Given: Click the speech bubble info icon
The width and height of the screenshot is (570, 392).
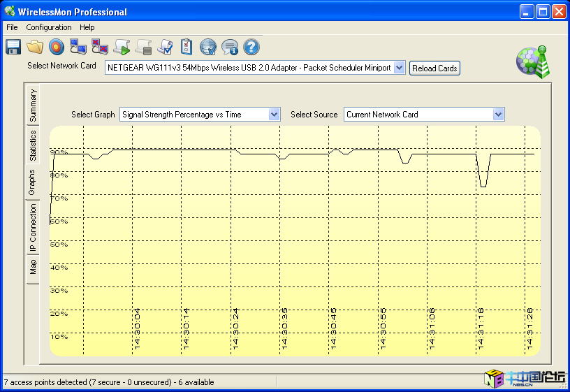Looking at the screenshot, I should [x=230, y=47].
